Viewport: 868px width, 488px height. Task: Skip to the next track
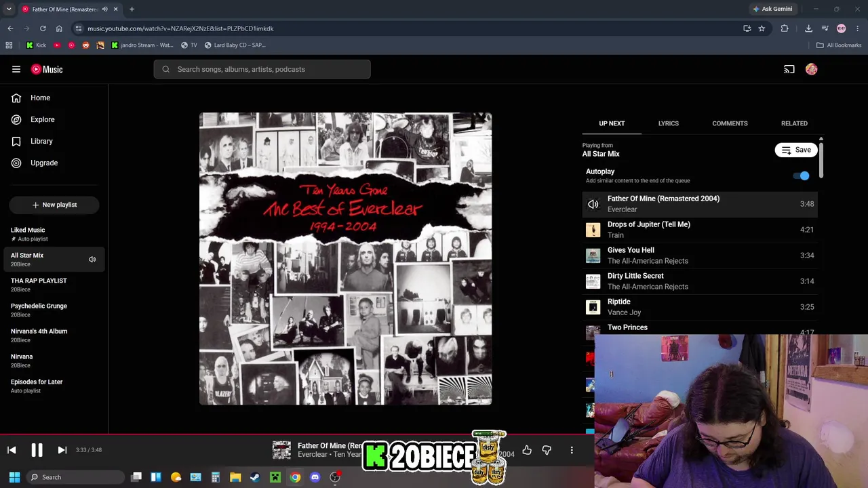(x=62, y=450)
